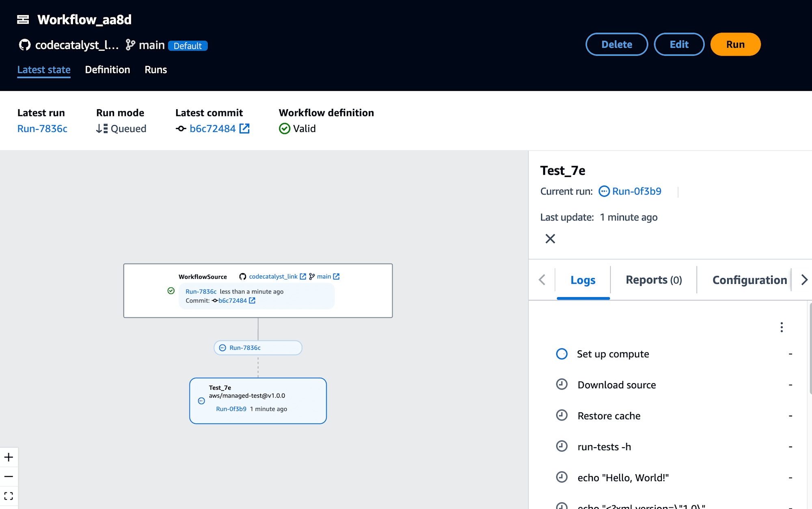Fit workflow diagram to screen
Image resolution: width=812 pixels, height=509 pixels.
pyautogui.click(x=9, y=496)
